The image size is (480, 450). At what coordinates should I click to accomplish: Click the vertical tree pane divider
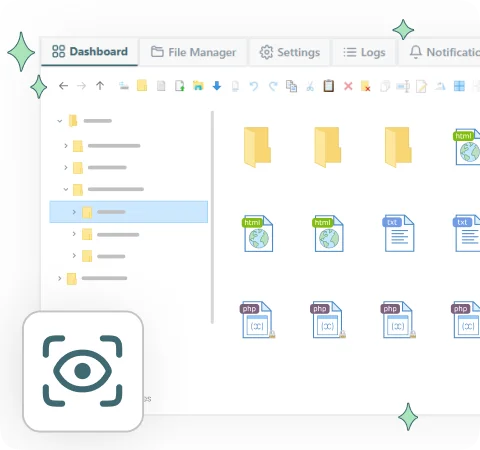click(212, 217)
